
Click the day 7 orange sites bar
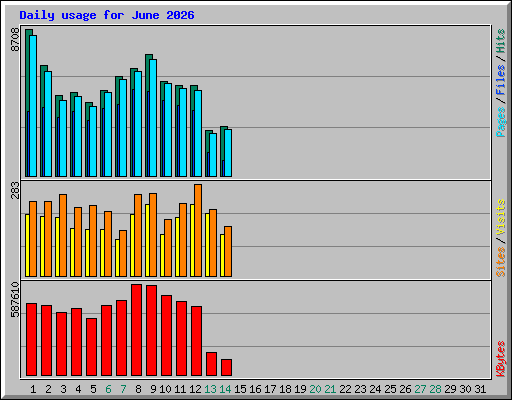[x=123, y=253]
